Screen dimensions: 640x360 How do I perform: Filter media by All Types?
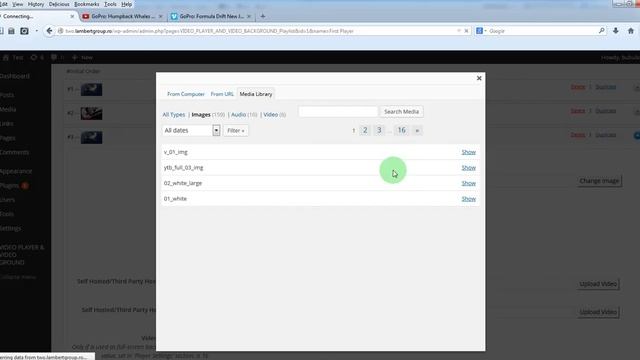pyautogui.click(x=174, y=115)
